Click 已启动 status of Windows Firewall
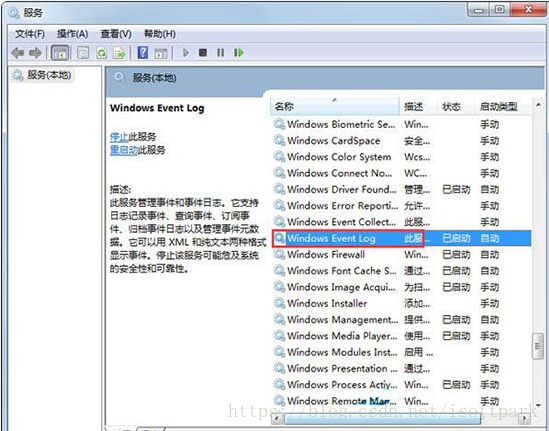This screenshot has height=431, width=549. tap(456, 255)
